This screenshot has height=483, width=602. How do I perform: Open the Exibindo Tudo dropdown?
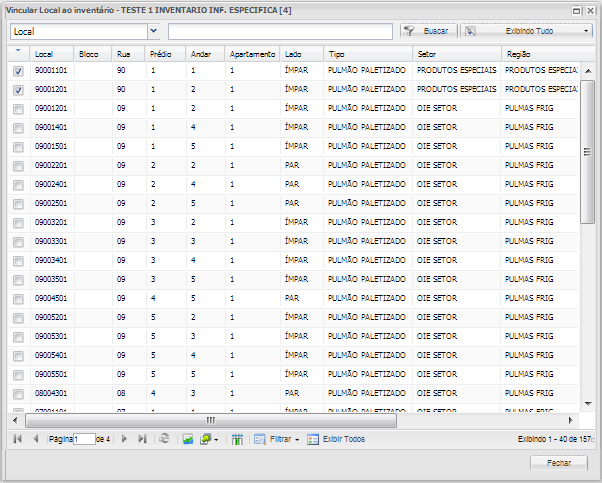526,31
